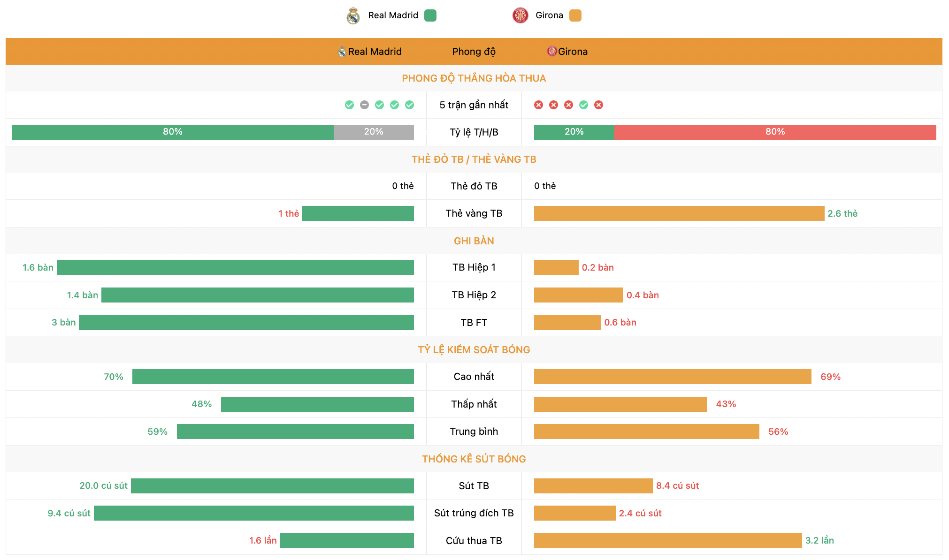Click the PHONG ĐỘ THẮNG HÒA THUA heading
The width and height of the screenshot is (949, 560).
[474, 78]
